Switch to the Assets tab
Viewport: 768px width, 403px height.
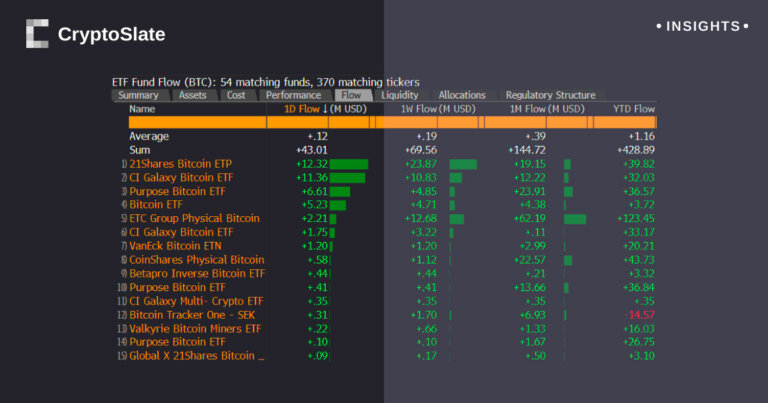192,95
